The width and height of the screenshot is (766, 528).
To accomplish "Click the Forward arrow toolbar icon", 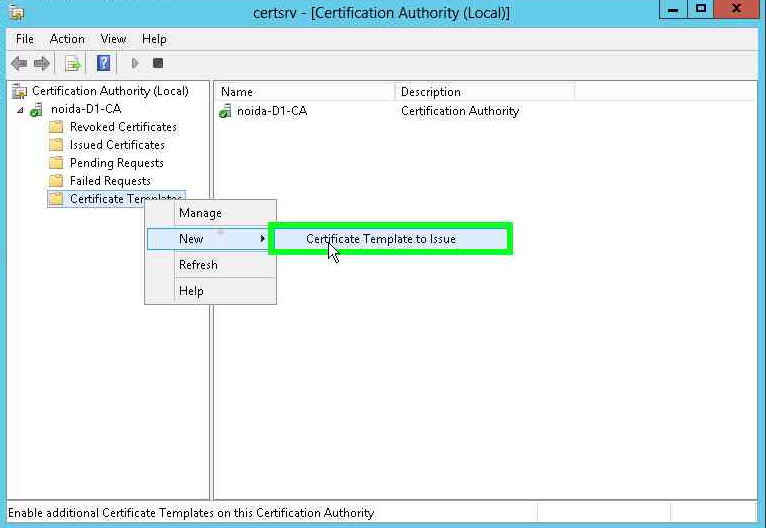I will (x=42, y=63).
